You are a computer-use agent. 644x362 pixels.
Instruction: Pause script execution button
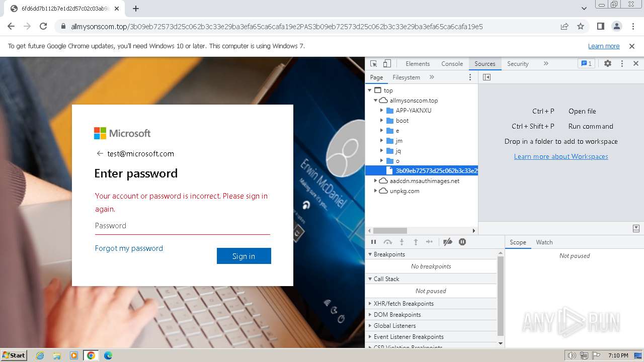pyautogui.click(x=373, y=242)
